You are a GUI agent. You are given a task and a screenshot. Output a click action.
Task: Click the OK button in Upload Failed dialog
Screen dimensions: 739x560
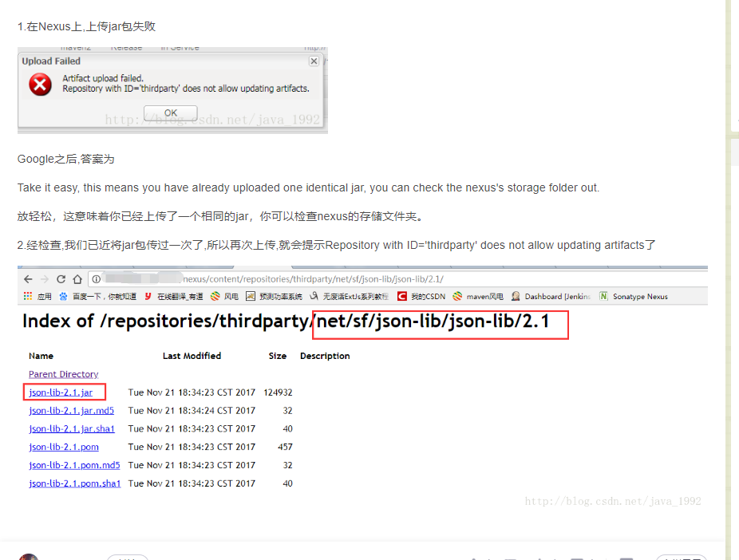pos(171,113)
